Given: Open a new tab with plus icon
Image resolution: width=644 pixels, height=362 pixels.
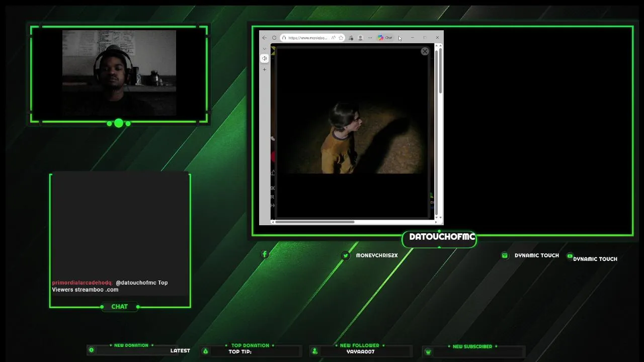Looking at the screenshot, I should [265, 69].
